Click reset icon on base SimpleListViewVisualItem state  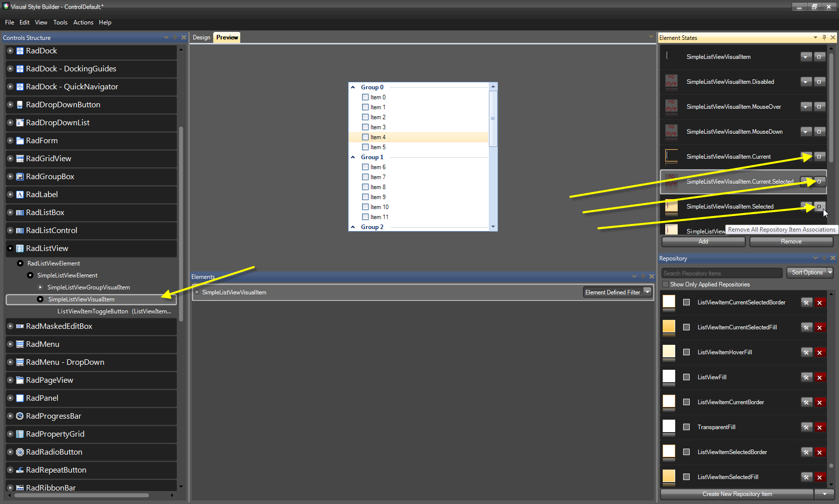820,57
